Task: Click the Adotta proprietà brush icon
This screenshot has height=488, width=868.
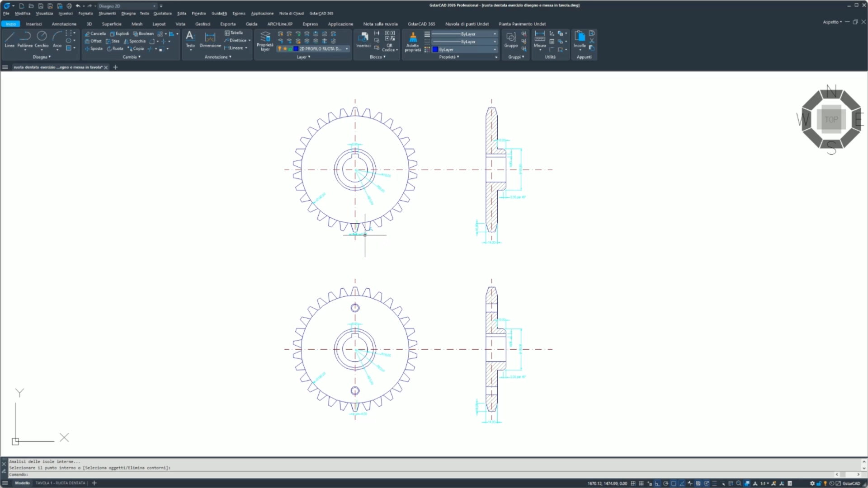Action: (413, 41)
